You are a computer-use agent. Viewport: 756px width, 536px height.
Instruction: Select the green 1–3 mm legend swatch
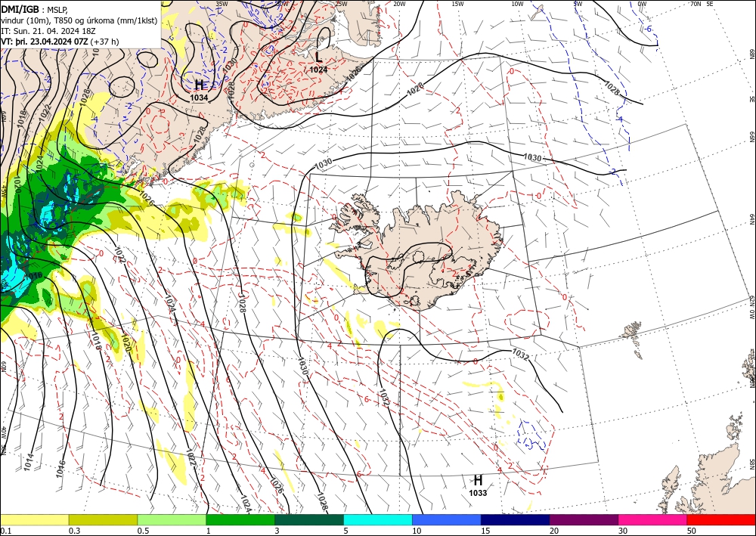240,519
